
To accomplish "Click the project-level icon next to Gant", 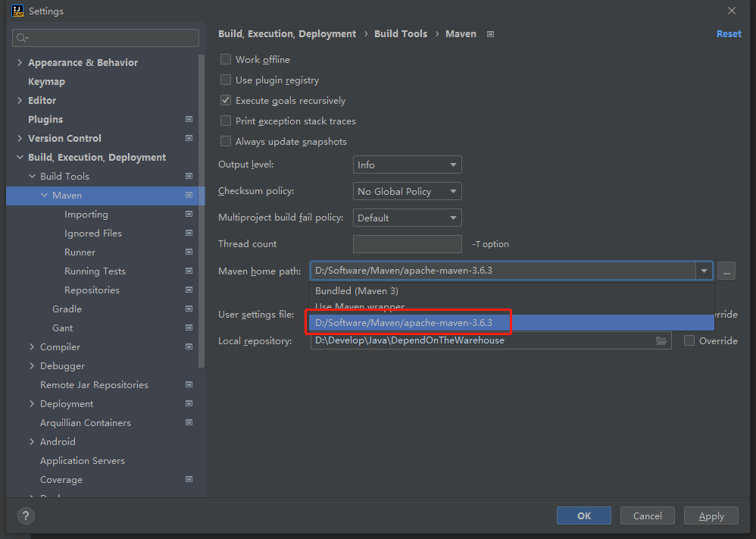I will click(x=189, y=327).
